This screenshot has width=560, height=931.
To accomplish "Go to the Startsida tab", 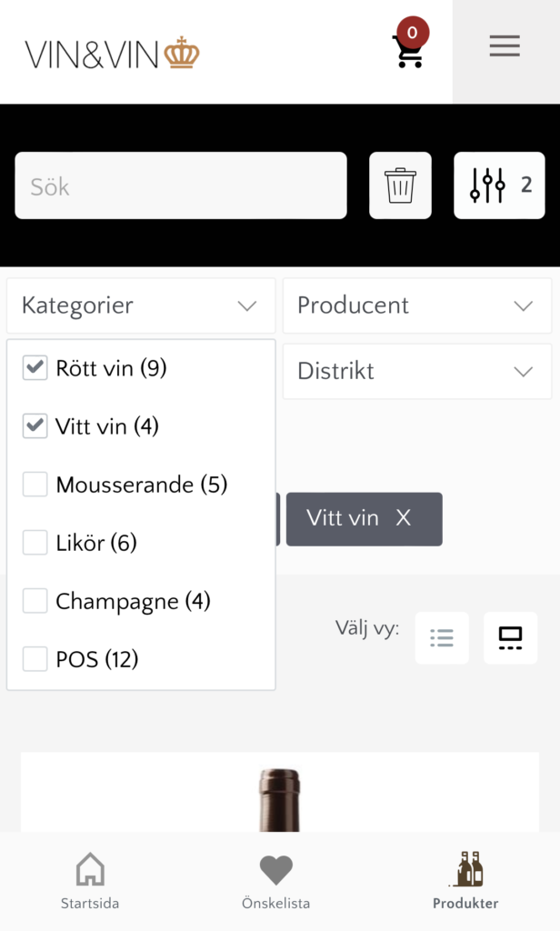I will point(90,881).
